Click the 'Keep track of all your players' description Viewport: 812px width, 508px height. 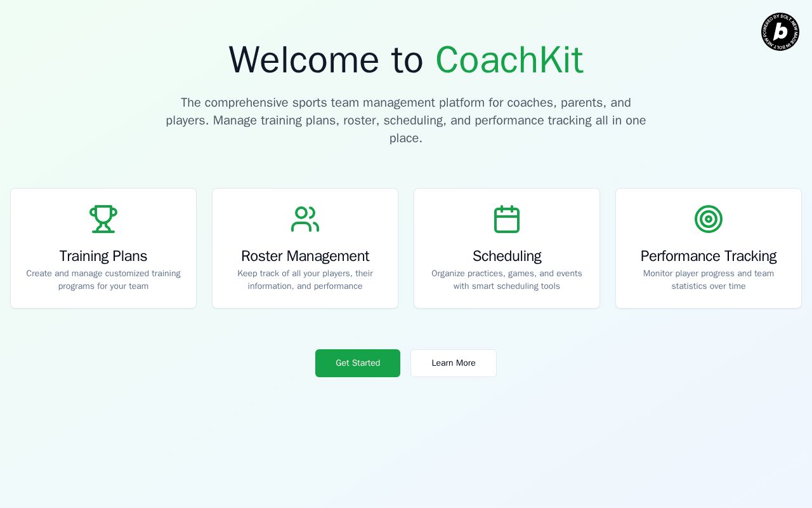point(305,280)
